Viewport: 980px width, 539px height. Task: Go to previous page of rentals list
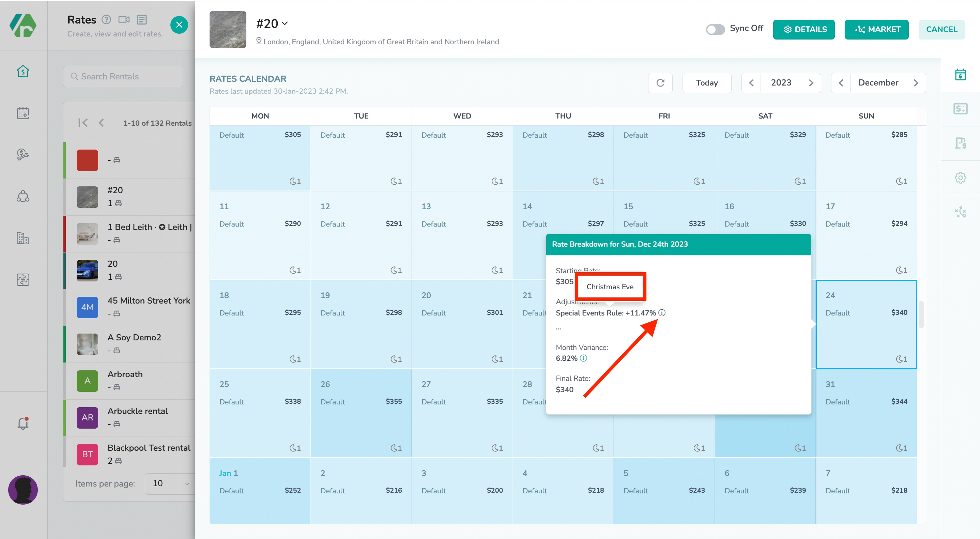click(101, 123)
